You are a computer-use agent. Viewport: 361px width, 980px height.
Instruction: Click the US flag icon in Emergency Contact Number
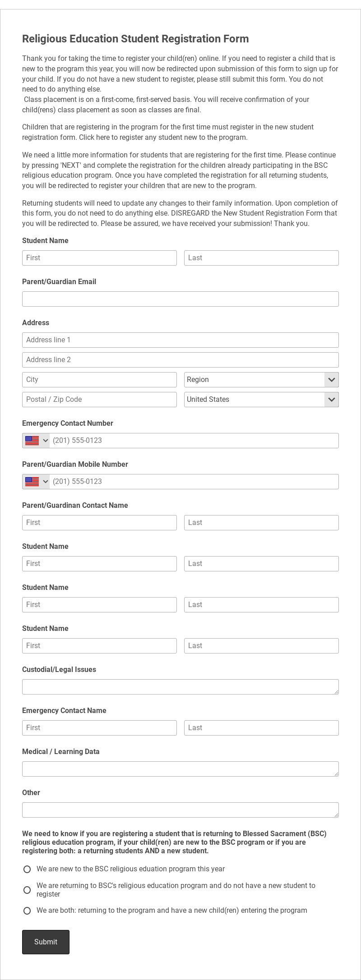(x=32, y=441)
